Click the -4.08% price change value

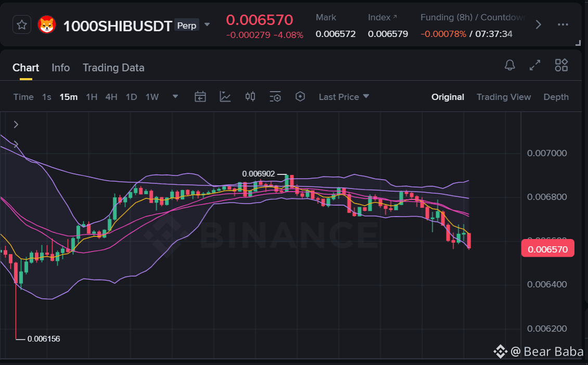288,35
